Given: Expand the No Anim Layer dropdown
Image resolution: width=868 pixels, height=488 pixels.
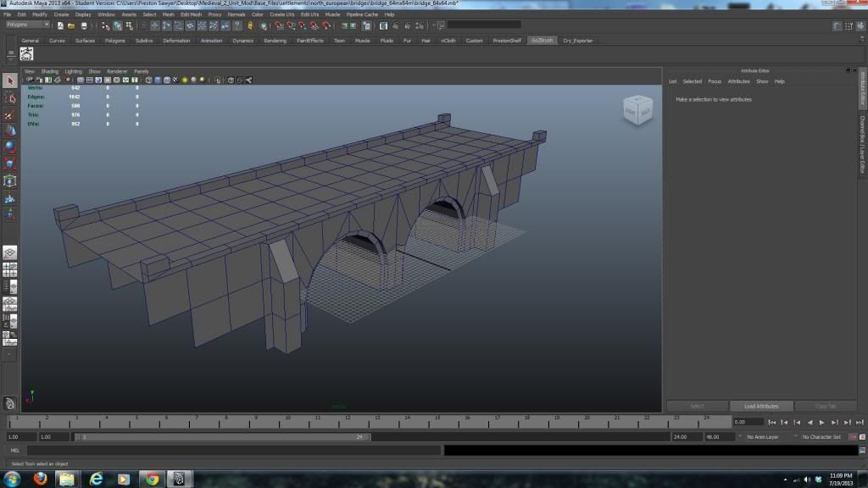Looking at the screenshot, I should coord(764,437).
